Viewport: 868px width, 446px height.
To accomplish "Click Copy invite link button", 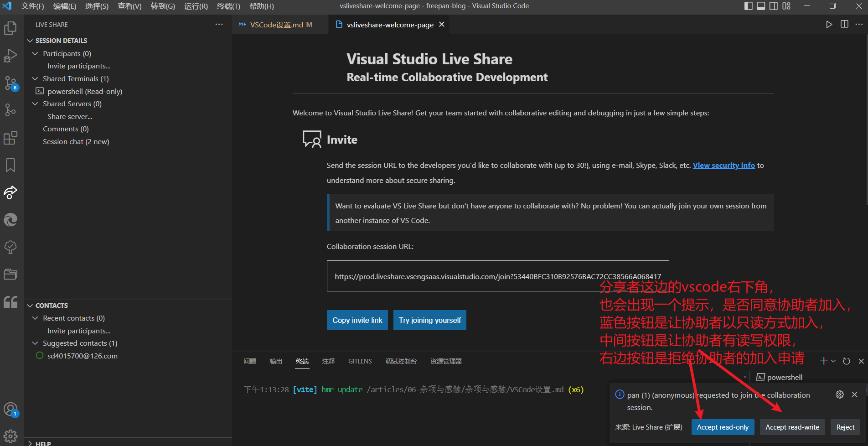I will [357, 320].
